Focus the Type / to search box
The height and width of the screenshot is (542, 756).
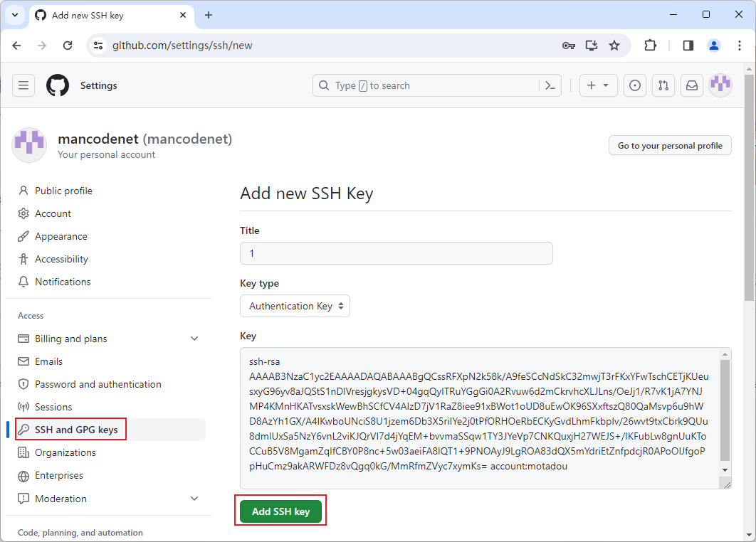coord(427,85)
